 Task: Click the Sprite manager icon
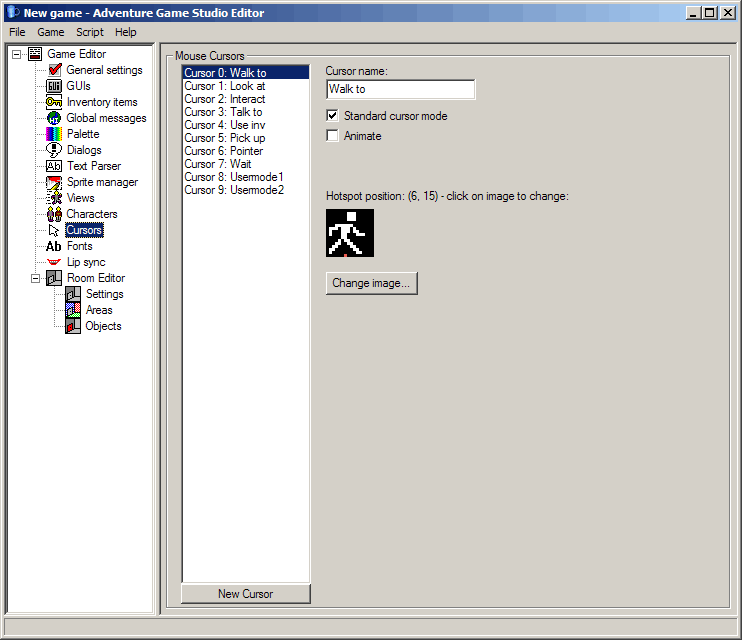53,182
